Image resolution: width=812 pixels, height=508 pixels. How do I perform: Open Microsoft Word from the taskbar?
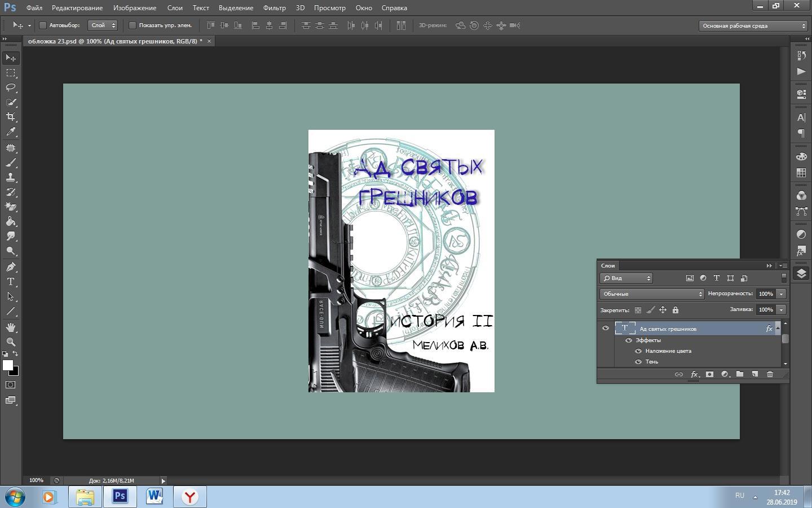(155, 497)
